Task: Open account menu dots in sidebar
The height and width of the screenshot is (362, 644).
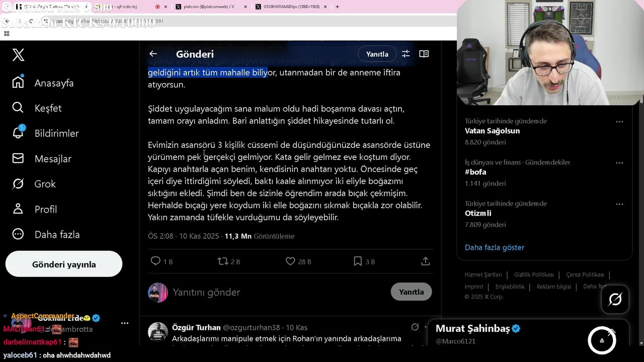Action: tap(125, 323)
